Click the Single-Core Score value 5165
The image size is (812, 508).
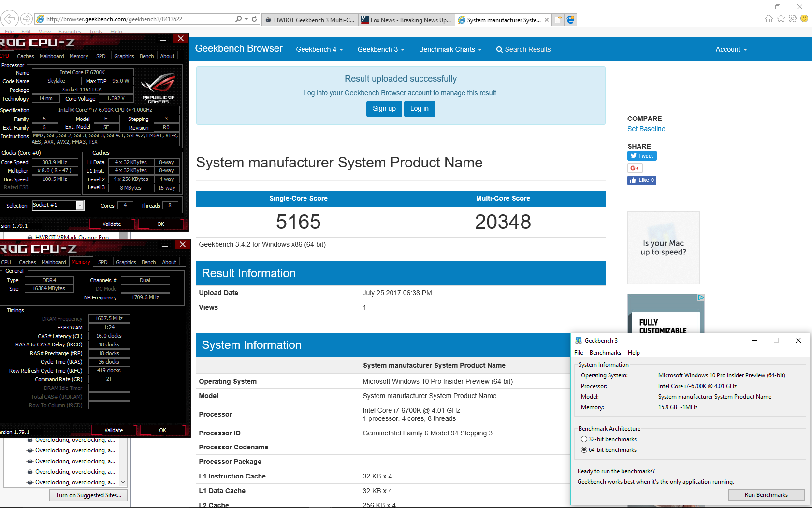click(298, 222)
